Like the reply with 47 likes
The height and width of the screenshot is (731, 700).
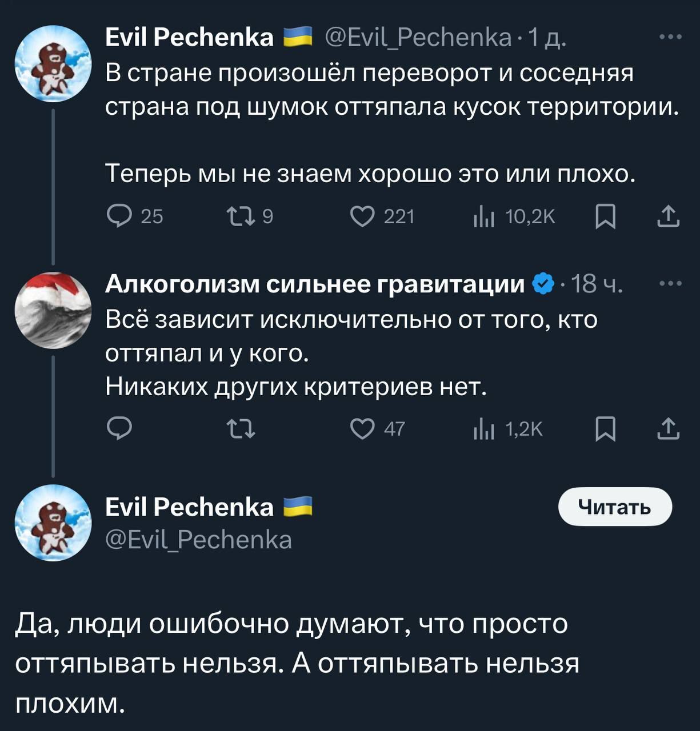362,428
